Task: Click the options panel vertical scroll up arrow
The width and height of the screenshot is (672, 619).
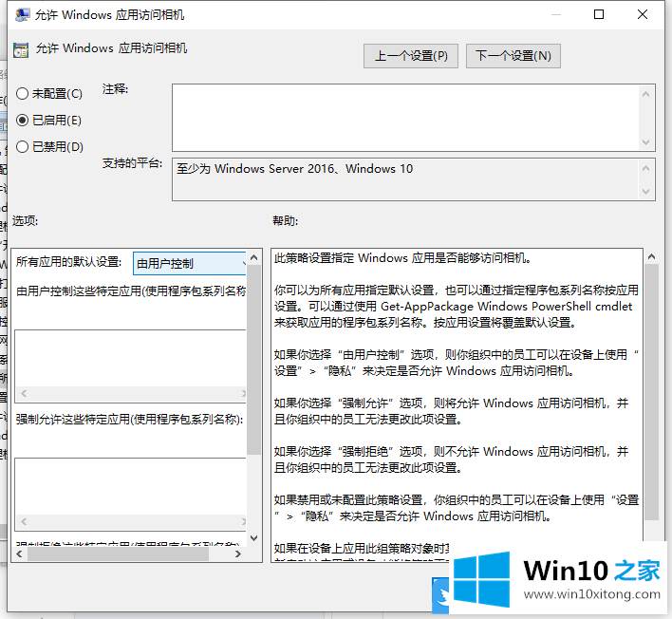Action: (x=253, y=257)
